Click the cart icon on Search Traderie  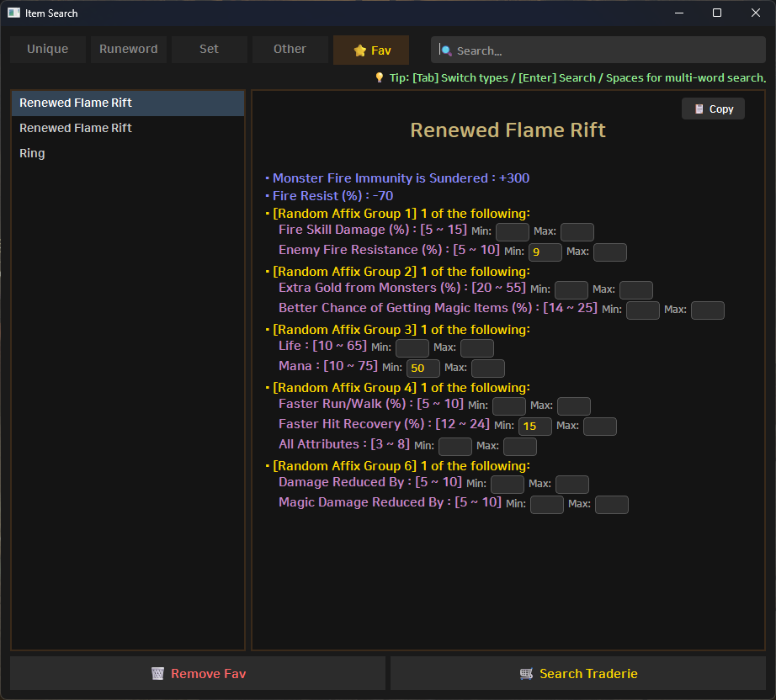click(x=526, y=674)
